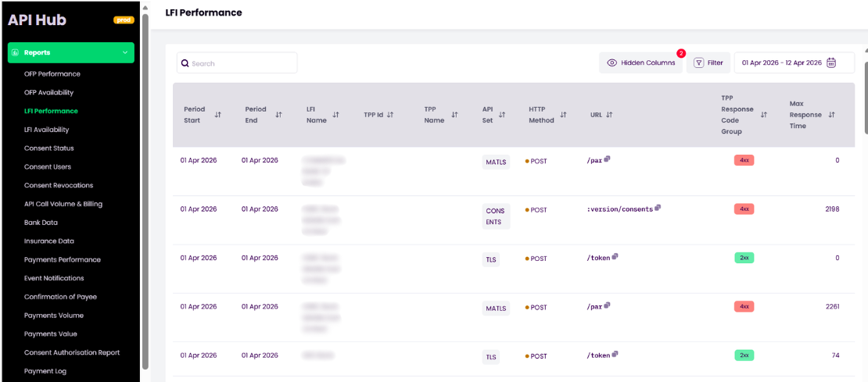Open the Filter options
868x382 pixels.
708,63
